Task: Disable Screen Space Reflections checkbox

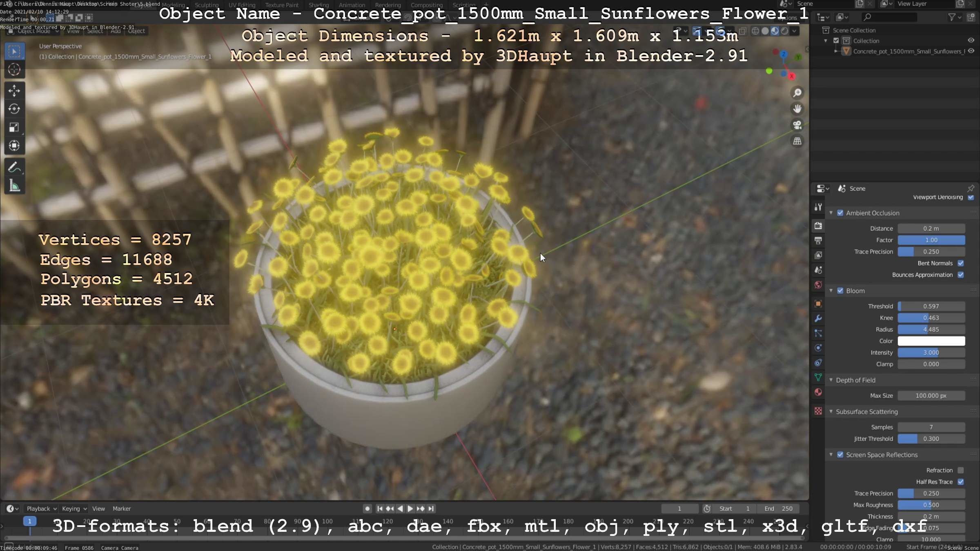Action: pos(840,455)
